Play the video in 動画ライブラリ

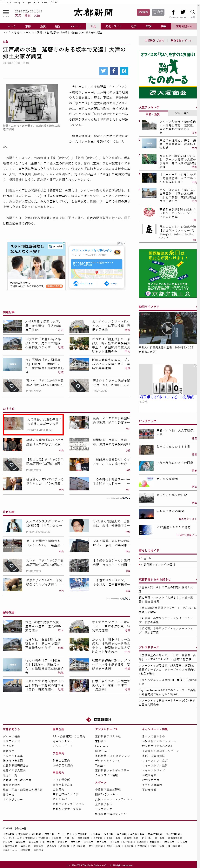click(168, 328)
